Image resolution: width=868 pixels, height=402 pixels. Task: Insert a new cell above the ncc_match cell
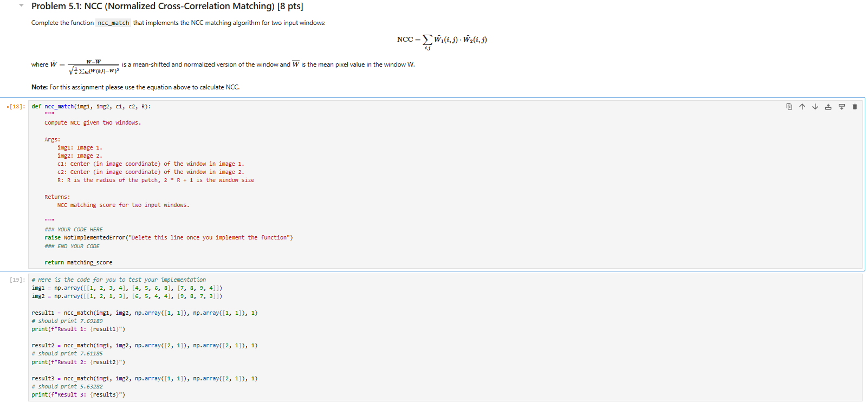(x=828, y=107)
